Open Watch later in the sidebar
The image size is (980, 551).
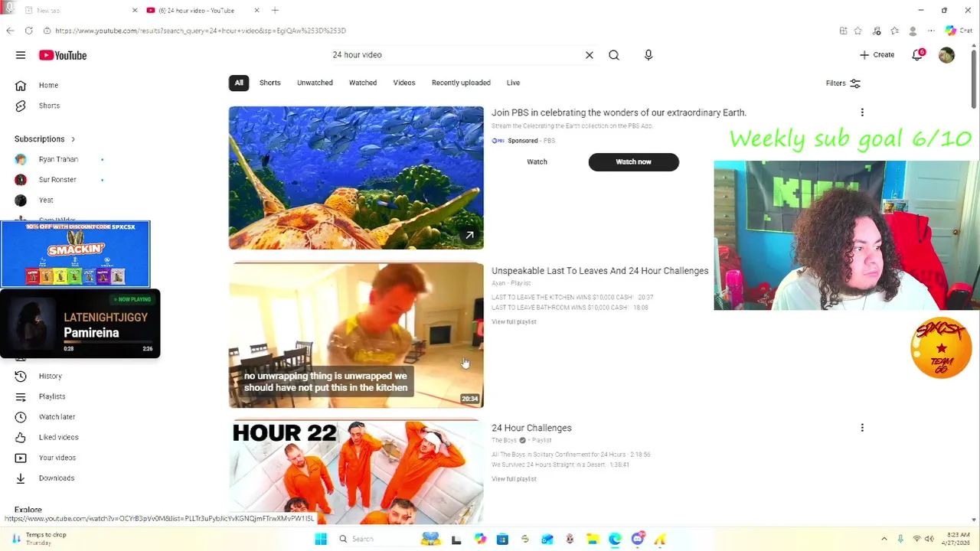(57, 417)
